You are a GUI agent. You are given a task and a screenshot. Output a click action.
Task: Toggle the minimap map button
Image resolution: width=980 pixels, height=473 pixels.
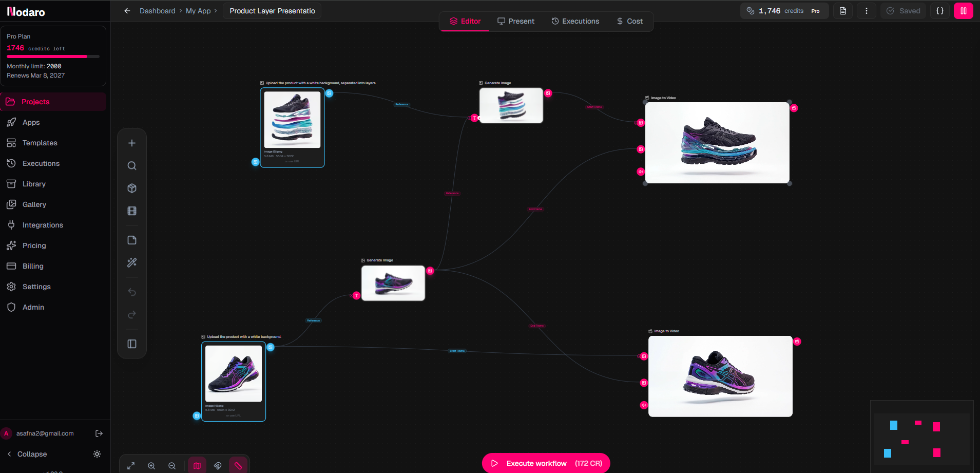[x=197, y=466]
